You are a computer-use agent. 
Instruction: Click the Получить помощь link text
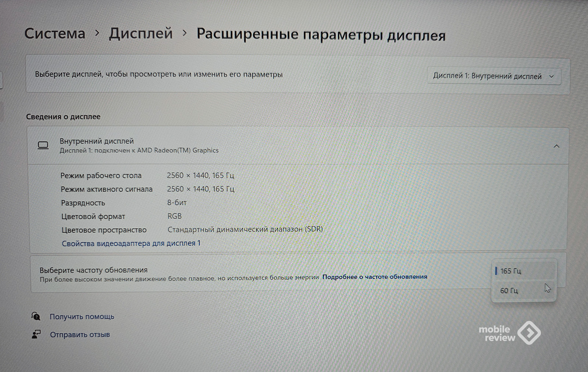pyautogui.click(x=82, y=316)
